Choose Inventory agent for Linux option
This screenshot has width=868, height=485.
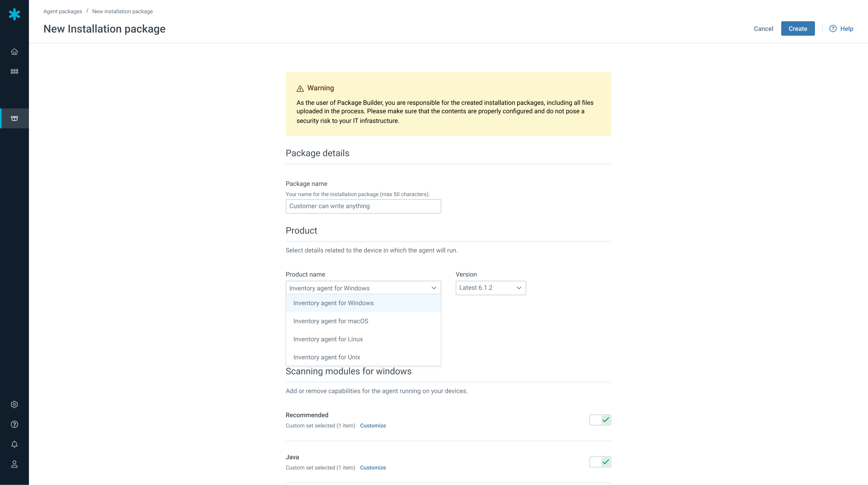click(328, 339)
